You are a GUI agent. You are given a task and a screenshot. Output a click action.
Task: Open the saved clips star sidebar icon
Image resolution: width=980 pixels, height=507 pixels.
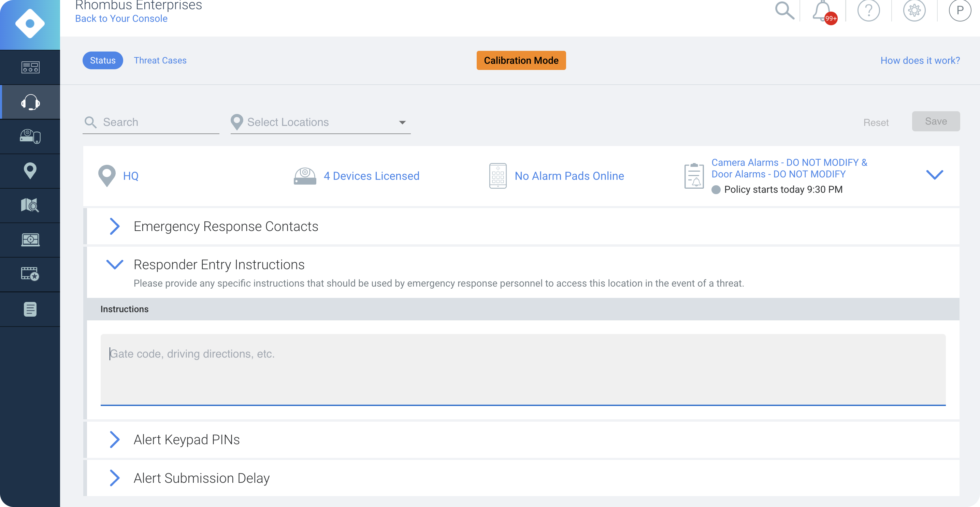(x=30, y=274)
